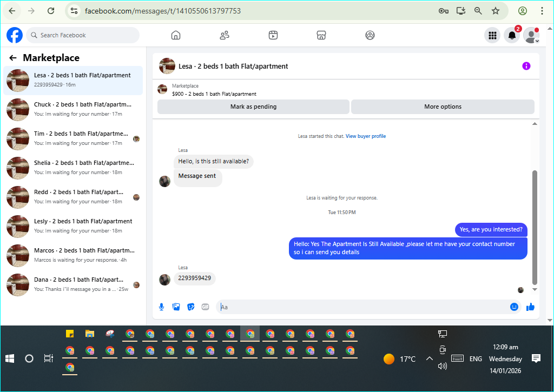The height and width of the screenshot is (392, 554).
Task: Send a thumbs-up like
Action: (530, 307)
